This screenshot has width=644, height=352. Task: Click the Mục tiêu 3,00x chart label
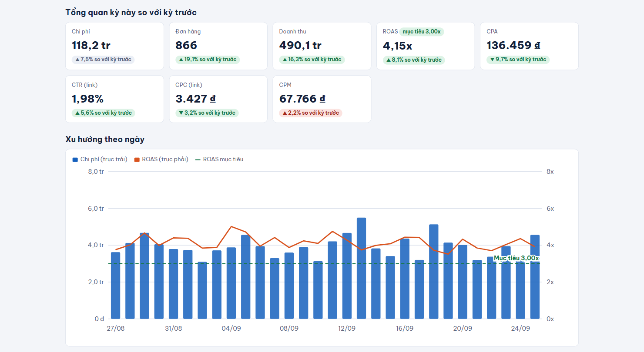516,258
